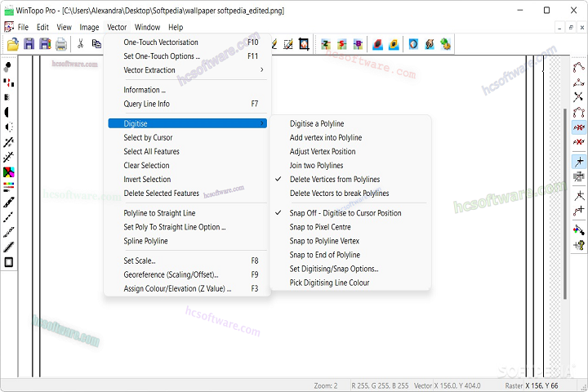
Task: Click the red eraser-shaped toolbar icon
Action: click(377, 44)
